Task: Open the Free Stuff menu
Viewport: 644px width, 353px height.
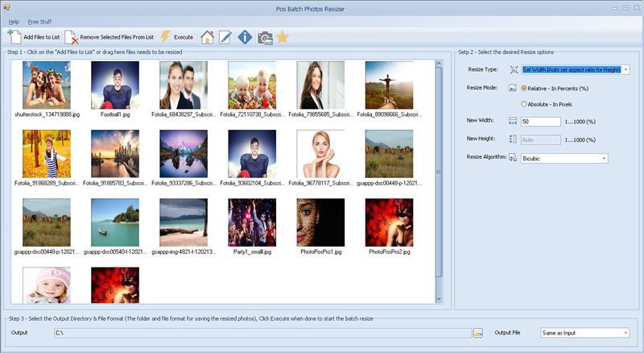Action: [x=39, y=21]
